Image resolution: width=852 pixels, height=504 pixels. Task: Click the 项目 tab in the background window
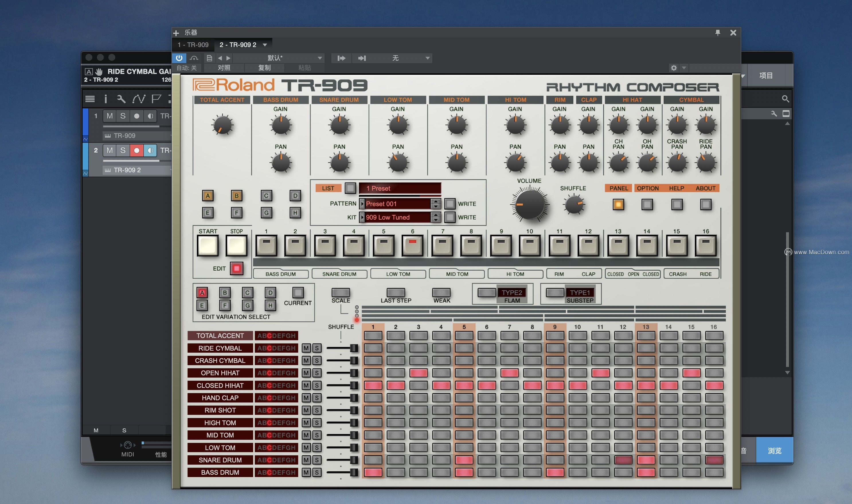[766, 75]
